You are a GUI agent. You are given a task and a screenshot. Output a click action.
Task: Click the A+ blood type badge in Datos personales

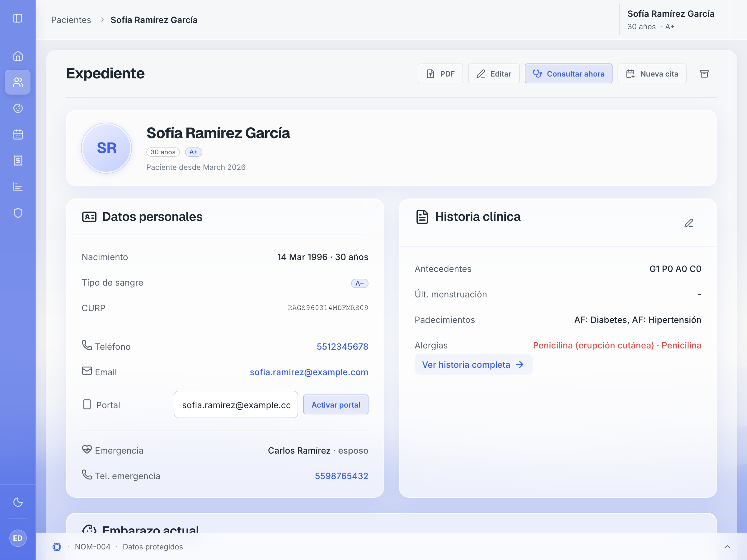pyautogui.click(x=360, y=283)
